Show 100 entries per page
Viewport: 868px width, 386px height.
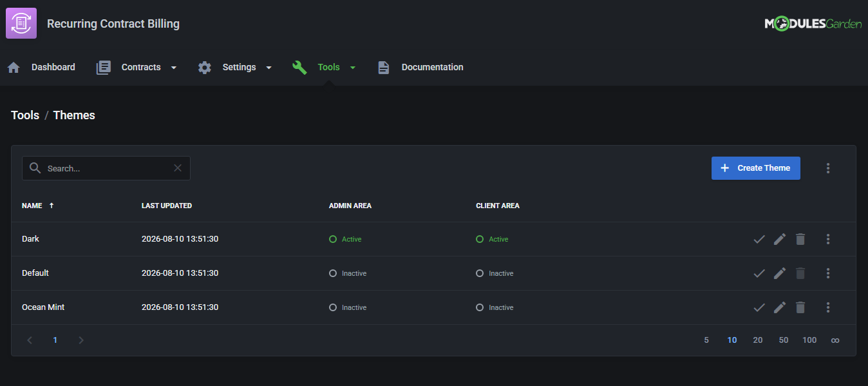(x=809, y=340)
